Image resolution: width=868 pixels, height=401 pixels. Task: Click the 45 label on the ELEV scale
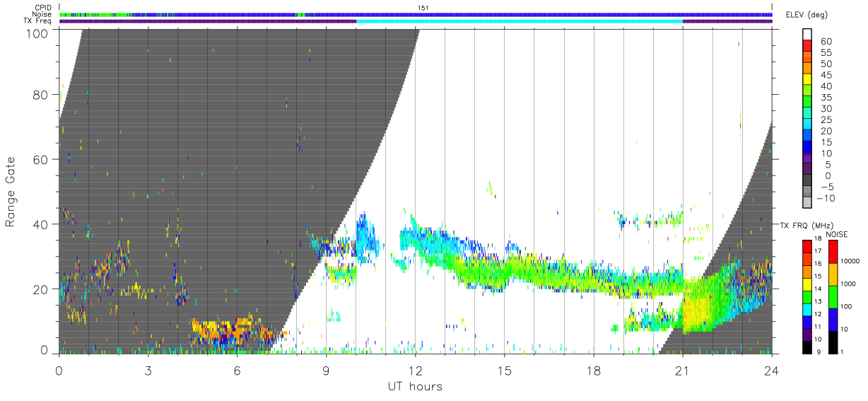(827, 76)
